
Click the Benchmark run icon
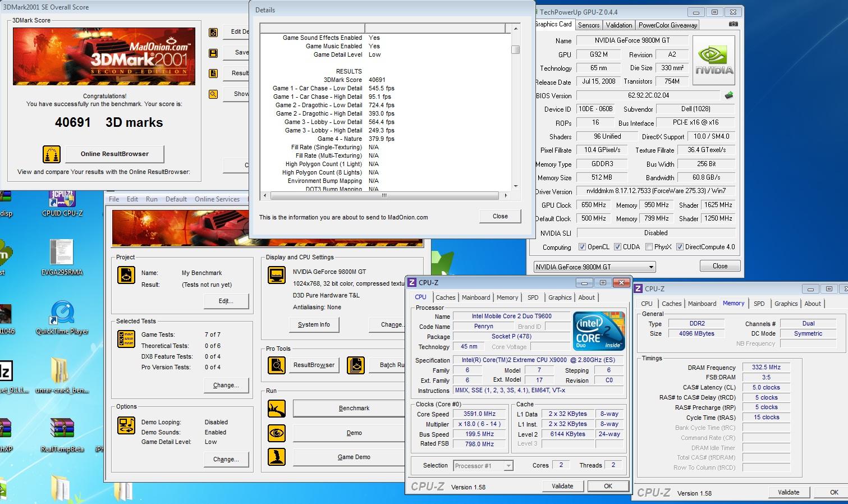click(277, 409)
